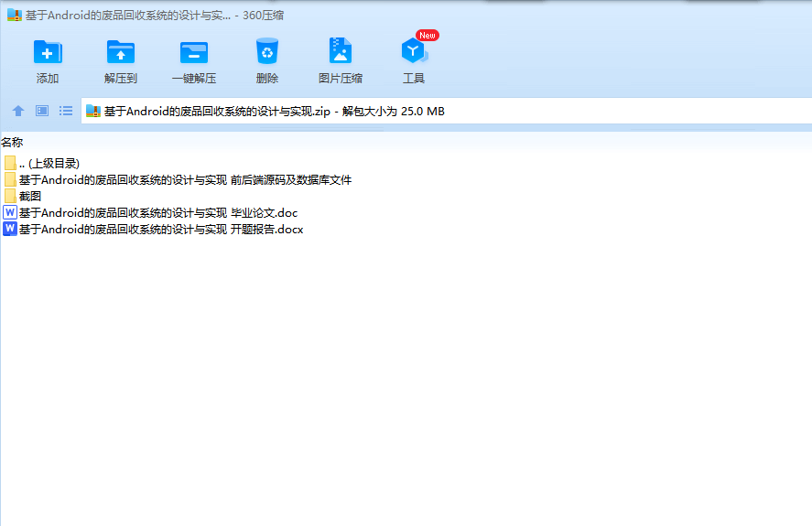The width and height of the screenshot is (812, 526).
Task: Click the window title text ending in 360压缩
Action: coord(155,16)
